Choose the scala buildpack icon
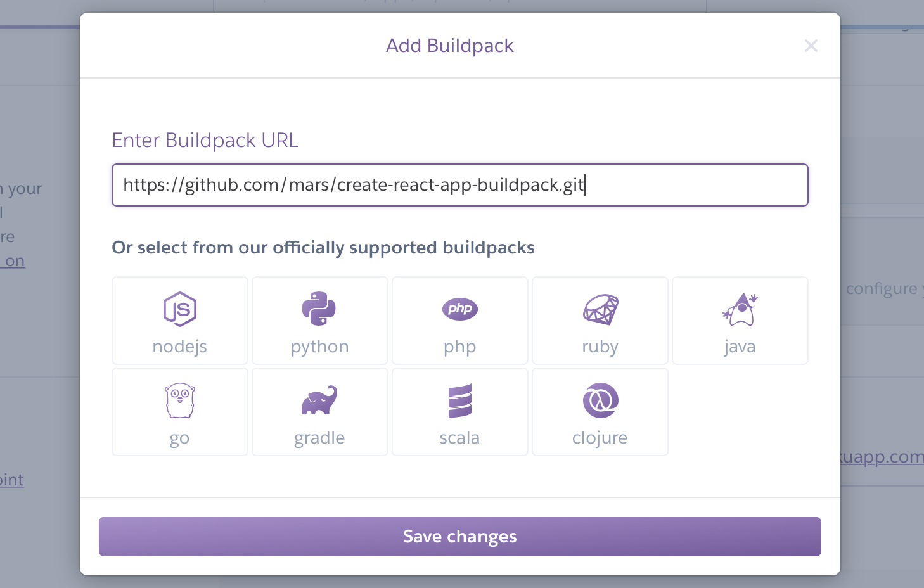The height and width of the screenshot is (588, 924). click(x=460, y=412)
